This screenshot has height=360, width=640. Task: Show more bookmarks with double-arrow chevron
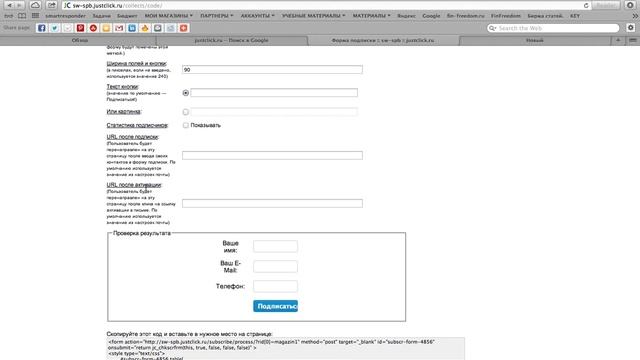[635, 16]
